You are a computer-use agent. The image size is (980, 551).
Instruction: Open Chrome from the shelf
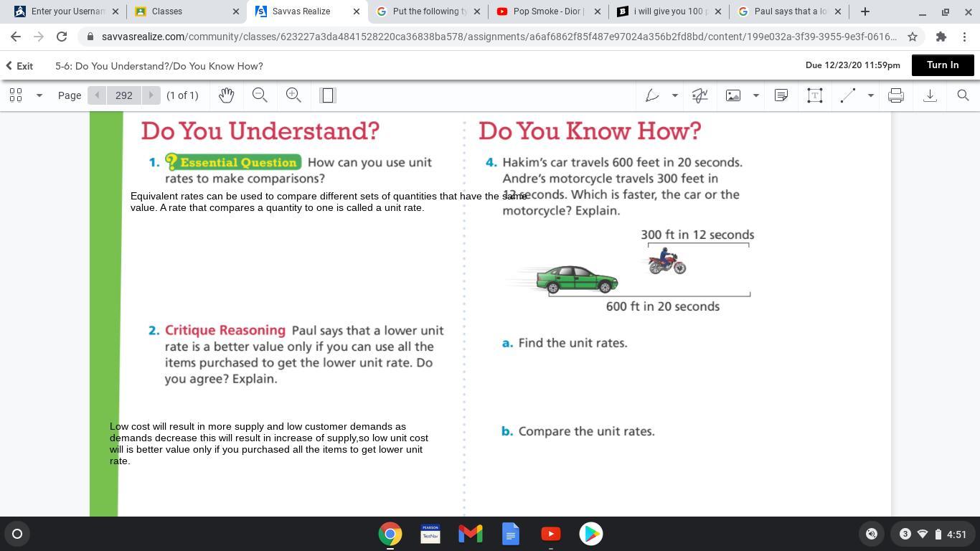coord(390,534)
